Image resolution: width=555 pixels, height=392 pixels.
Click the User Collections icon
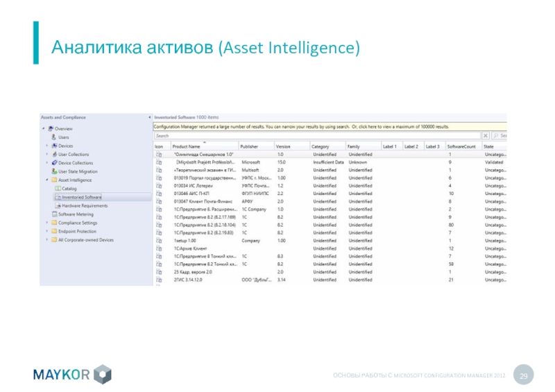(x=55, y=154)
